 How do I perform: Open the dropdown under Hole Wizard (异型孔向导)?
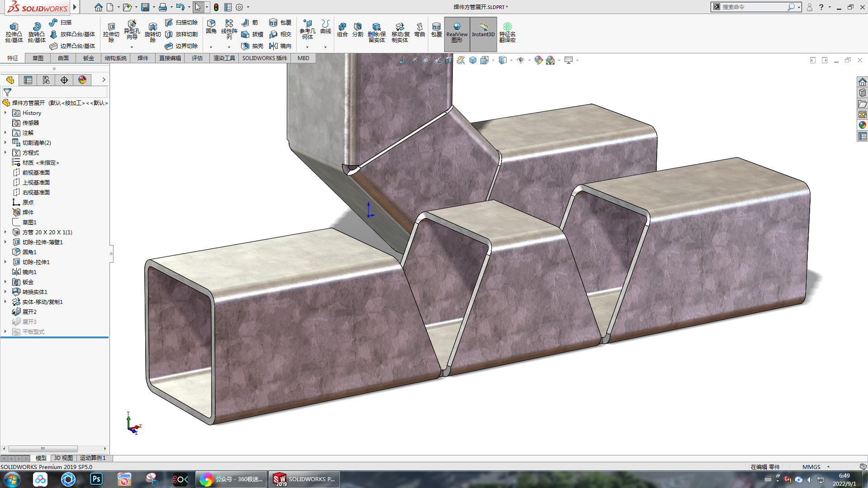click(x=132, y=47)
